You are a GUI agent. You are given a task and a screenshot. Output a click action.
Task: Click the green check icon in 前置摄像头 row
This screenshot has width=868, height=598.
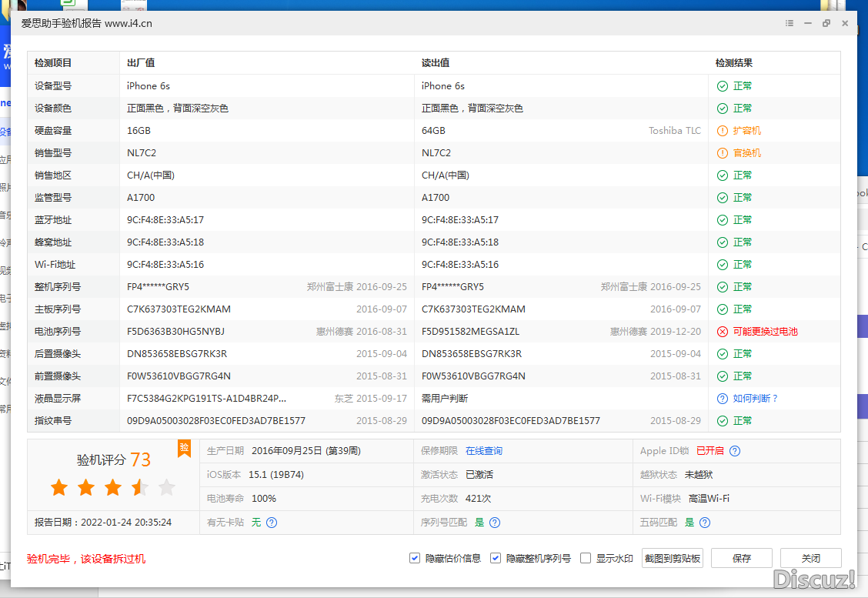pos(723,376)
